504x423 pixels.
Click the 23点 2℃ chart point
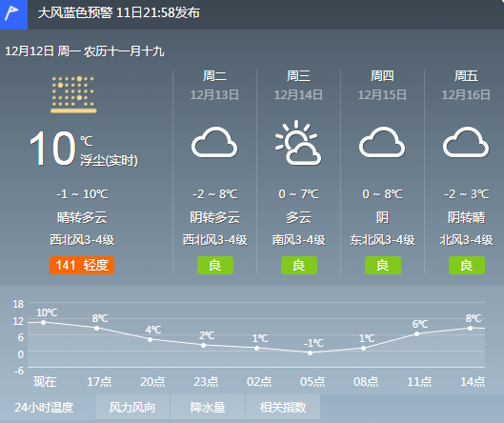[204, 345]
